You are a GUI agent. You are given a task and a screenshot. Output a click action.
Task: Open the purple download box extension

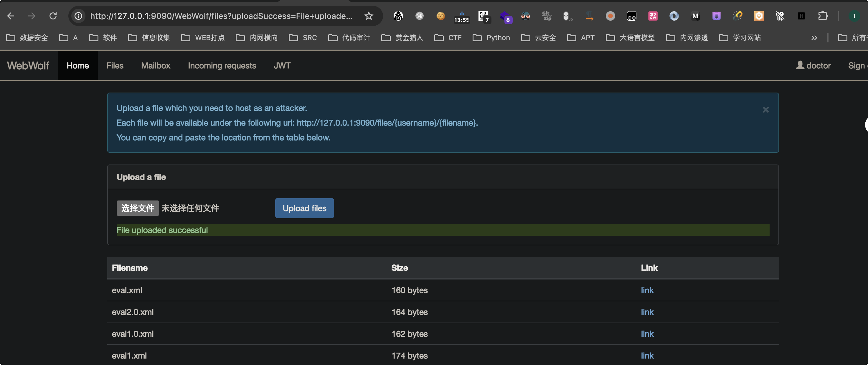click(x=716, y=16)
